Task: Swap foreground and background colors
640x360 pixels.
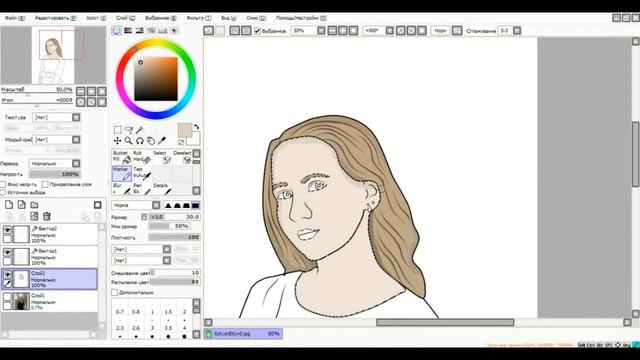Action: tap(197, 127)
